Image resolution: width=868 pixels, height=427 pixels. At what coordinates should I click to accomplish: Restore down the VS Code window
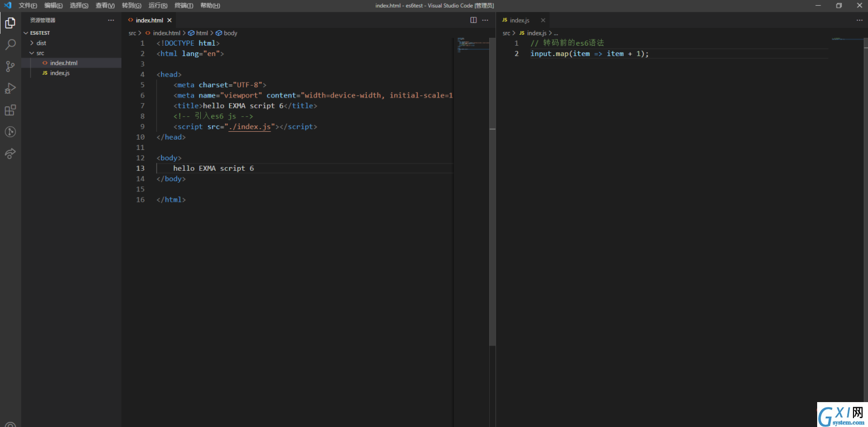click(839, 6)
